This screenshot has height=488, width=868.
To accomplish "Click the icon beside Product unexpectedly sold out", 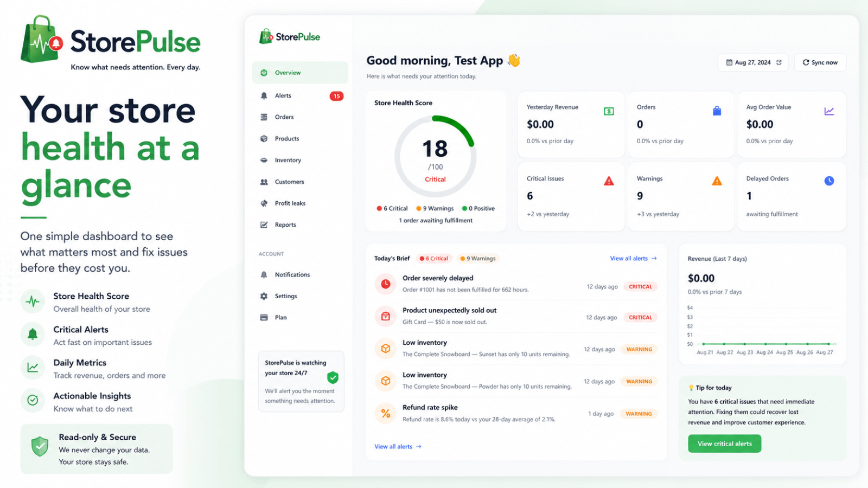I will (385, 316).
